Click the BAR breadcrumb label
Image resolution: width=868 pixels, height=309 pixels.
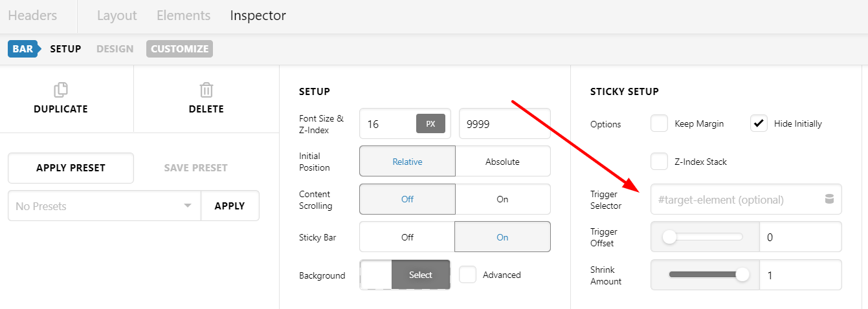(x=23, y=48)
